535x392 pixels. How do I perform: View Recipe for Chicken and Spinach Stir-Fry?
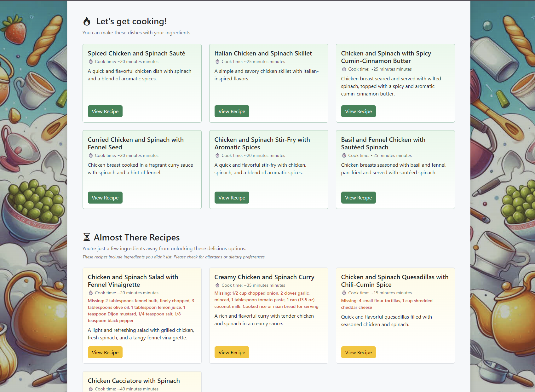[x=232, y=198]
